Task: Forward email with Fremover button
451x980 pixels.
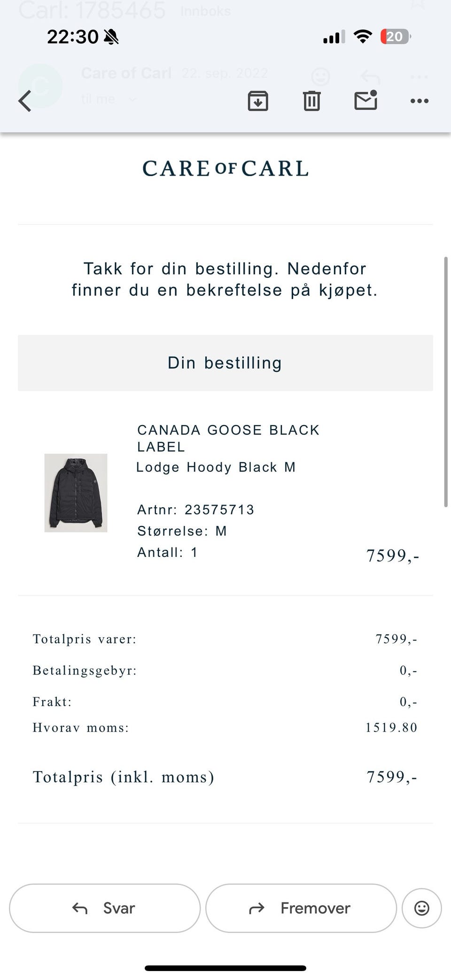Action: point(301,908)
